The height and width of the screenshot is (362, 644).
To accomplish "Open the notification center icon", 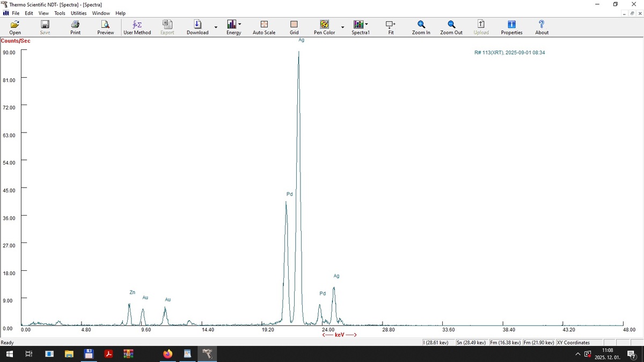I will point(632,354).
